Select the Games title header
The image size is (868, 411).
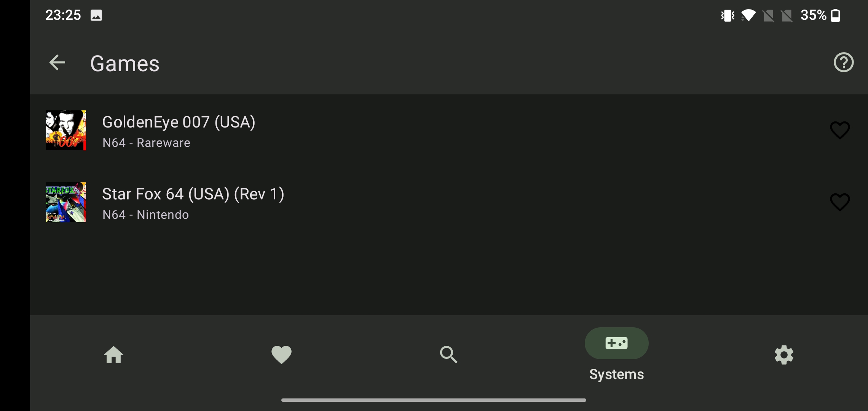(x=124, y=63)
